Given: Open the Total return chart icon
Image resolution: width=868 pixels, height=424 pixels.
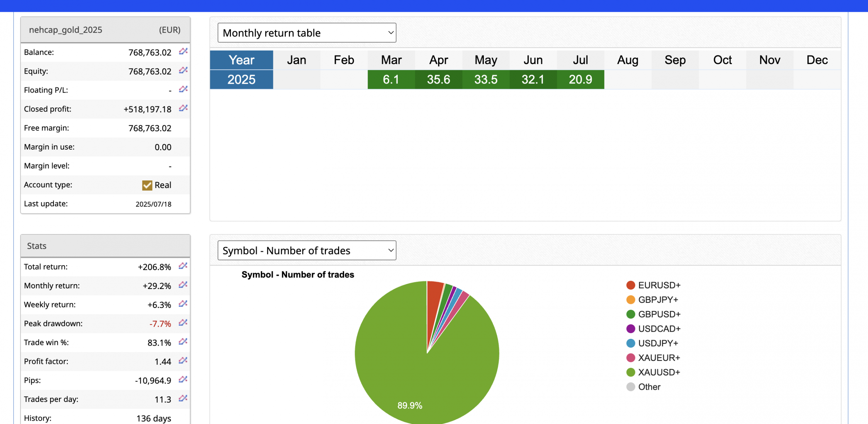Looking at the screenshot, I should pyautogui.click(x=183, y=266).
